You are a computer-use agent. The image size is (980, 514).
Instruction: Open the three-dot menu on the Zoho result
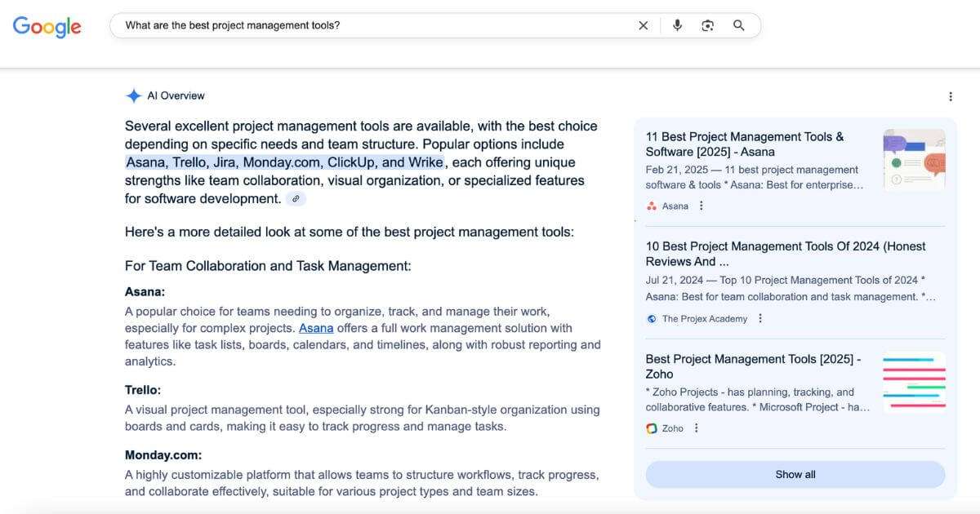pos(696,428)
